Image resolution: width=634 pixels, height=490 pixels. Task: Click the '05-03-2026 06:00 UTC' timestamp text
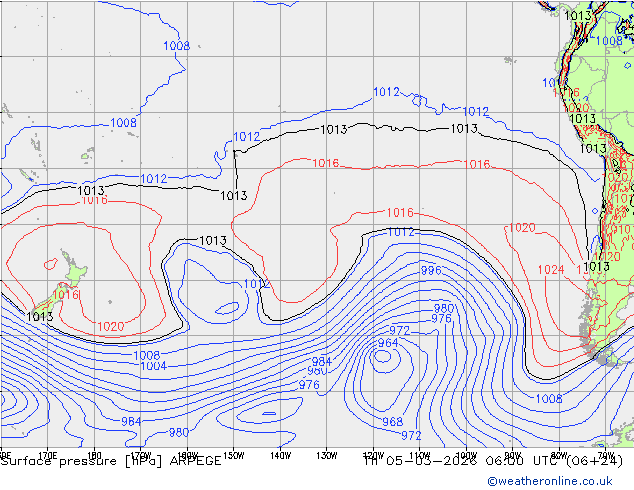pos(473,460)
